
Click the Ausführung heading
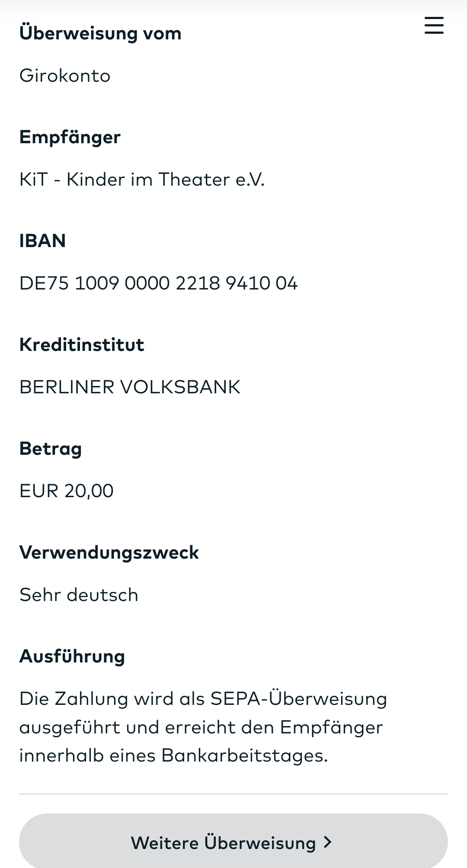[x=72, y=656]
